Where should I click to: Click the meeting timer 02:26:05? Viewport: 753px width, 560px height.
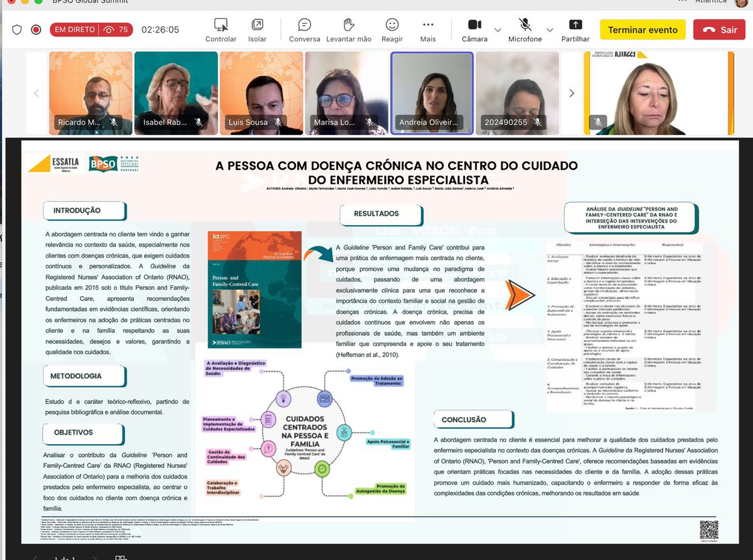[160, 29]
